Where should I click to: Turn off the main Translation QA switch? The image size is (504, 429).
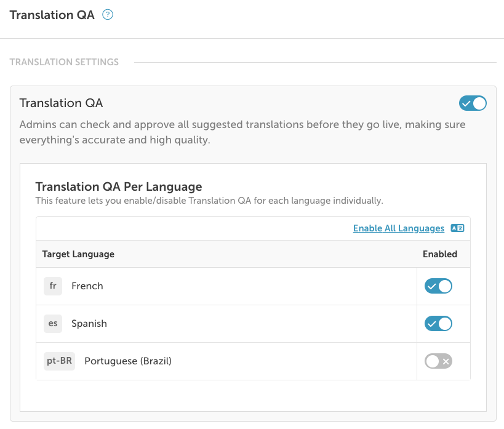[473, 103]
